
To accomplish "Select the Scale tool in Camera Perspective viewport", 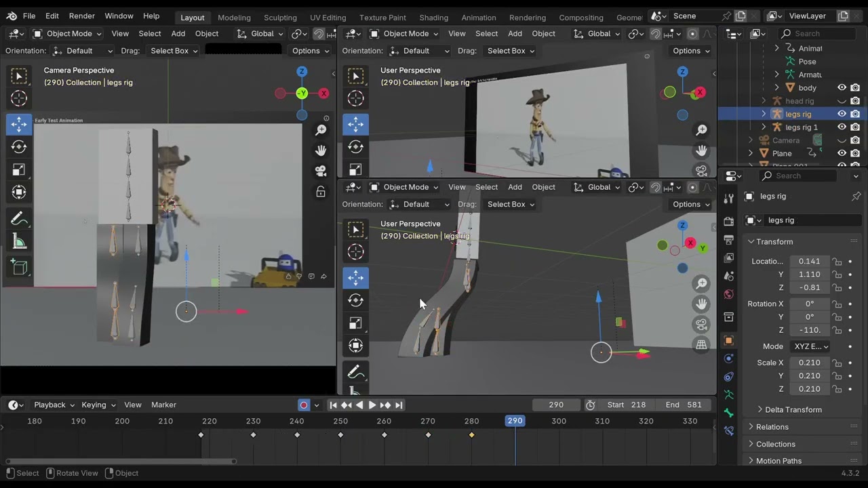I will (x=19, y=169).
